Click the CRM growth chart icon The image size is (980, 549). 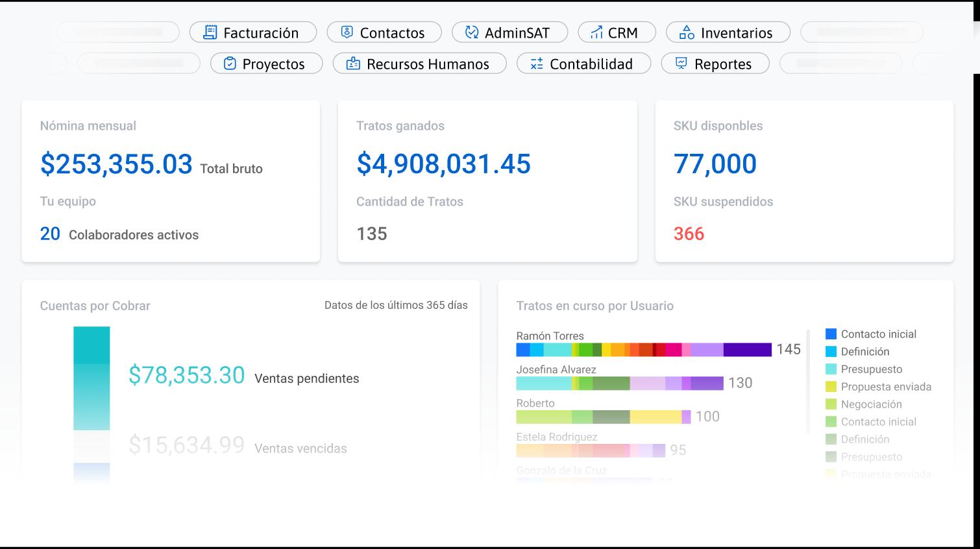click(596, 32)
